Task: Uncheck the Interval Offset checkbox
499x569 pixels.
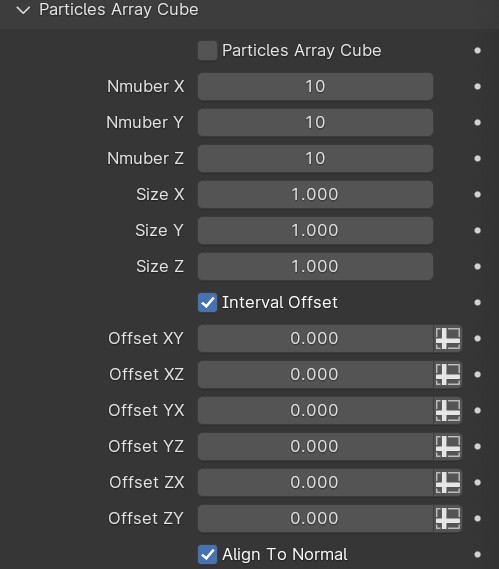Action: pyautogui.click(x=207, y=302)
